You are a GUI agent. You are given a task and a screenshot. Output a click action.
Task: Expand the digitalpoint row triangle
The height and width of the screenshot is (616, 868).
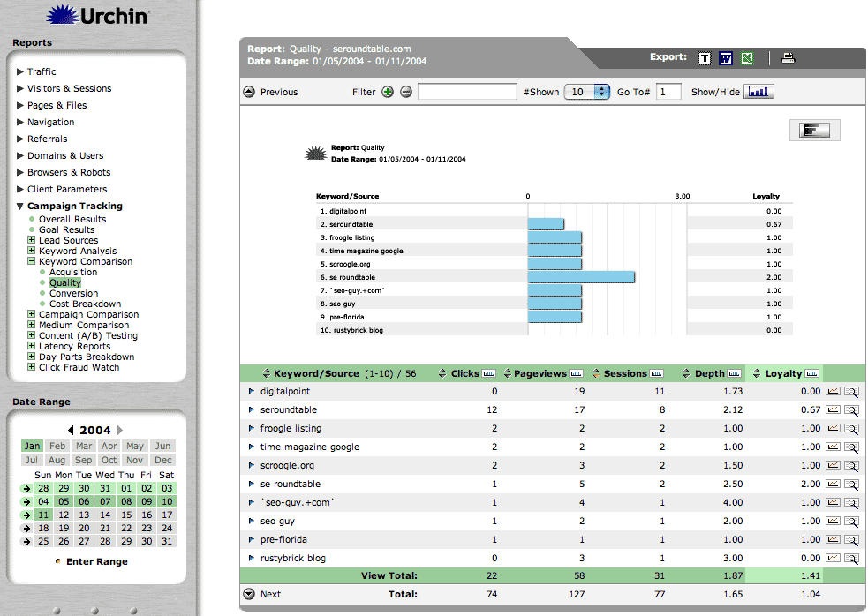(252, 391)
